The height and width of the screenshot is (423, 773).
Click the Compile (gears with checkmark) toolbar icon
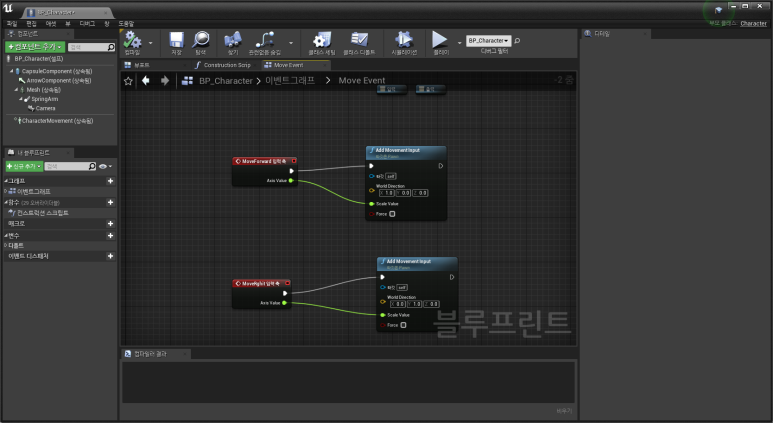[x=132, y=39]
